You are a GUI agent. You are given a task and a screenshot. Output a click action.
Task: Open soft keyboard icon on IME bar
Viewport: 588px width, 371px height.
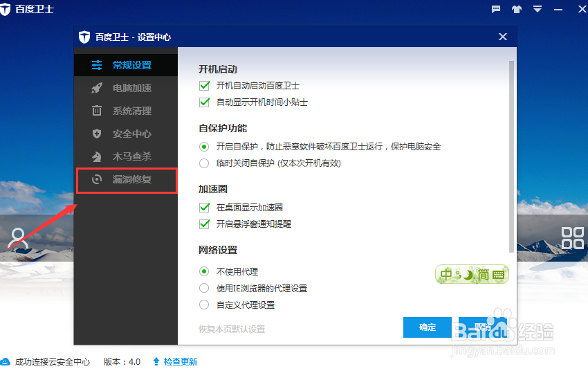tap(498, 275)
